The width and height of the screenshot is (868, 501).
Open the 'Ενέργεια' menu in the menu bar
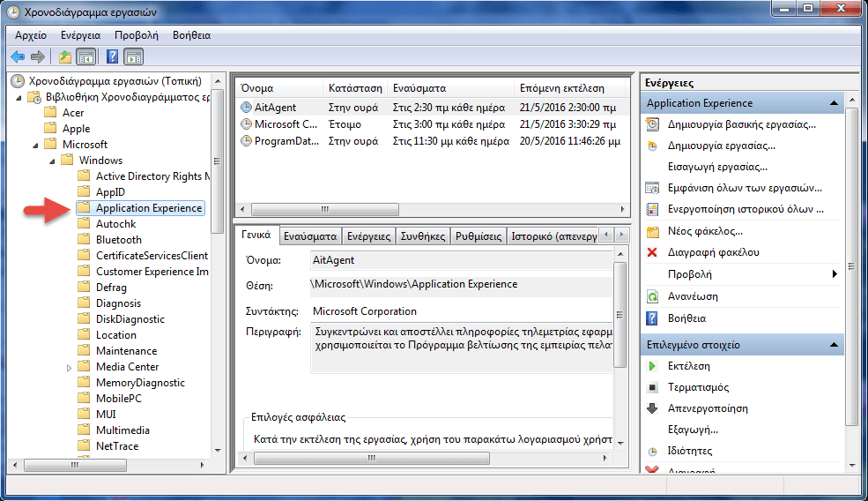80,35
